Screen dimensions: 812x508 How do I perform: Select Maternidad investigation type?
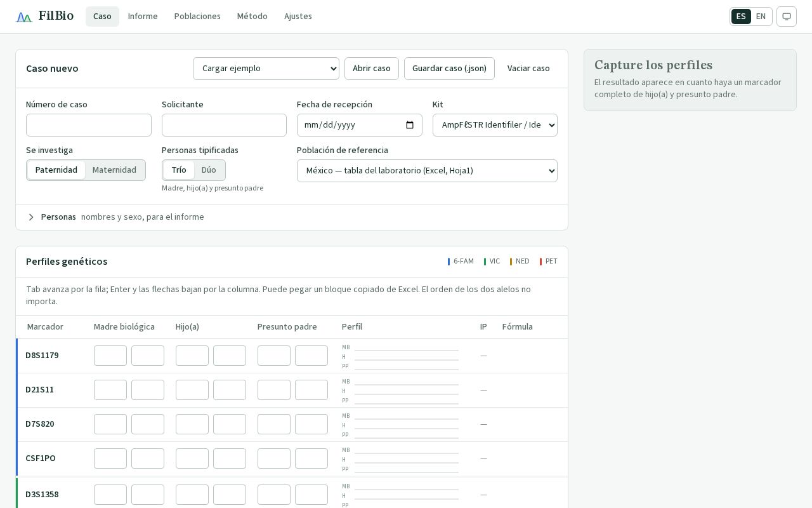point(114,170)
